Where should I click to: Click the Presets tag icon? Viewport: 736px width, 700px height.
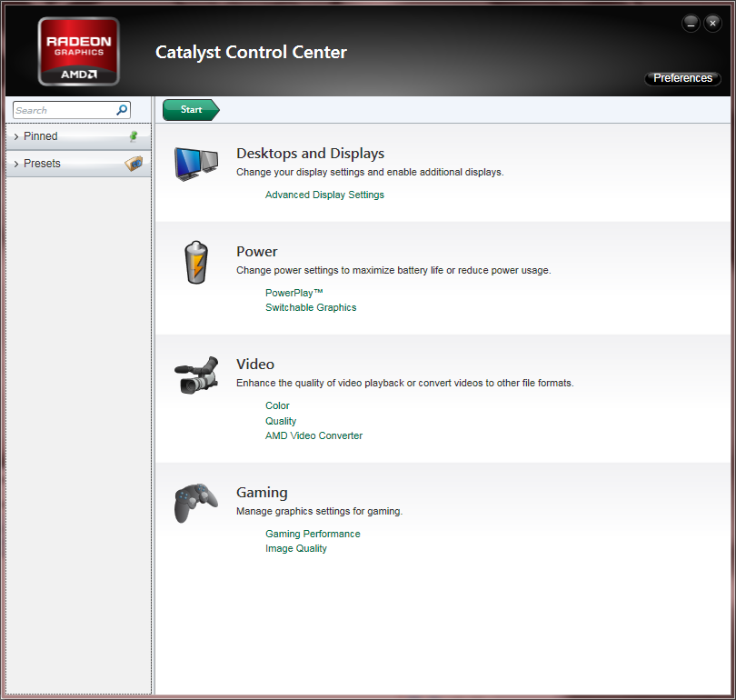134,164
